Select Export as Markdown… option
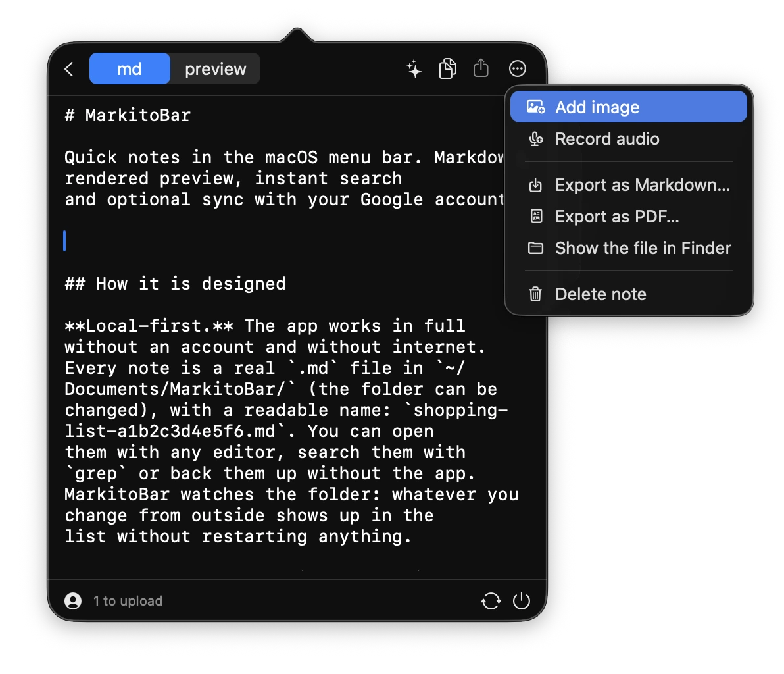Screen dimensions: 784x674 pos(629,185)
